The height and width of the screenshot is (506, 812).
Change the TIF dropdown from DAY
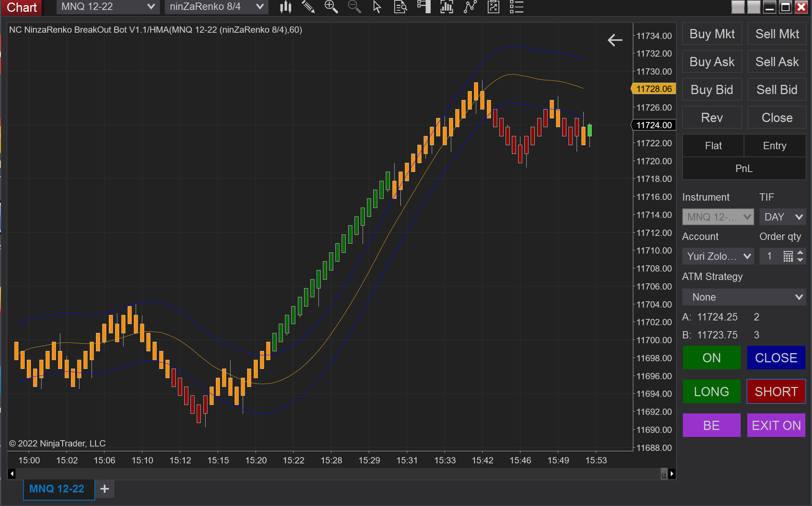pos(782,217)
